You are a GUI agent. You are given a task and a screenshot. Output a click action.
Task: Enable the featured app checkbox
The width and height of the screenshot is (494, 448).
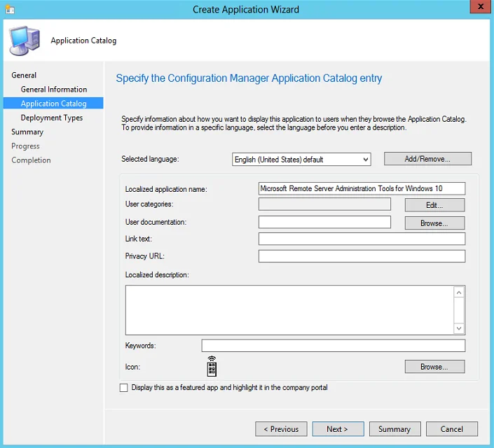click(x=124, y=388)
